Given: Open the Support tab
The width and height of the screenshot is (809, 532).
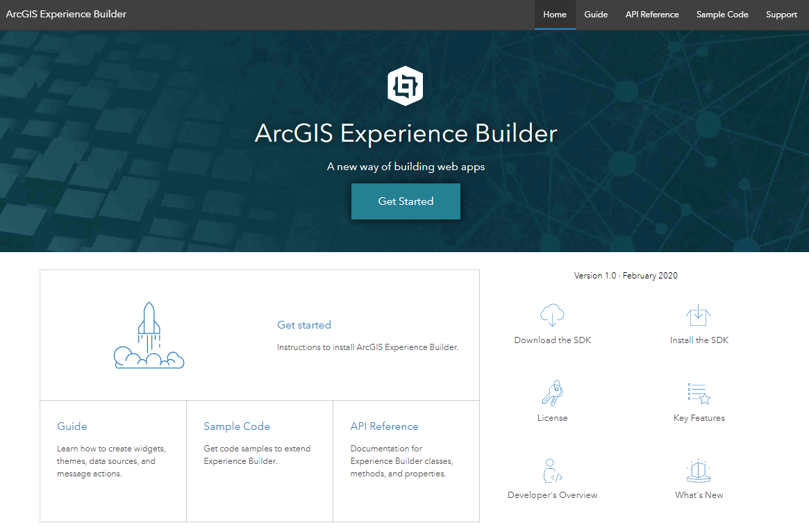Looking at the screenshot, I should (x=781, y=15).
